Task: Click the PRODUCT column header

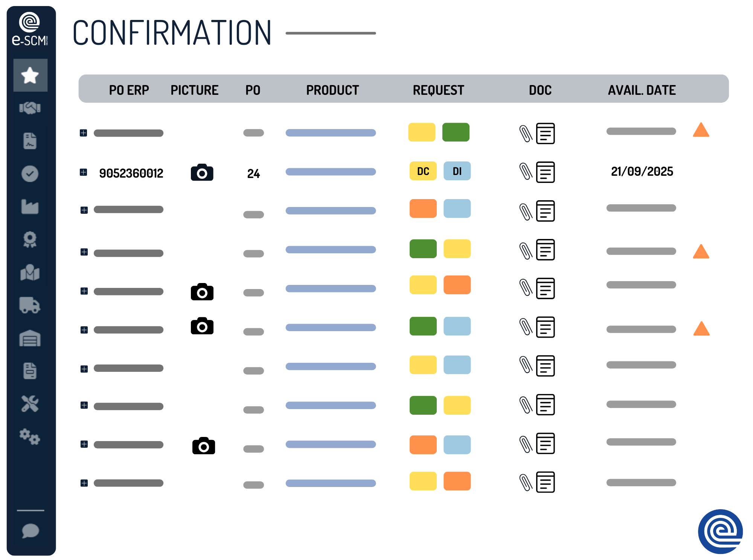Action: coord(332,90)
